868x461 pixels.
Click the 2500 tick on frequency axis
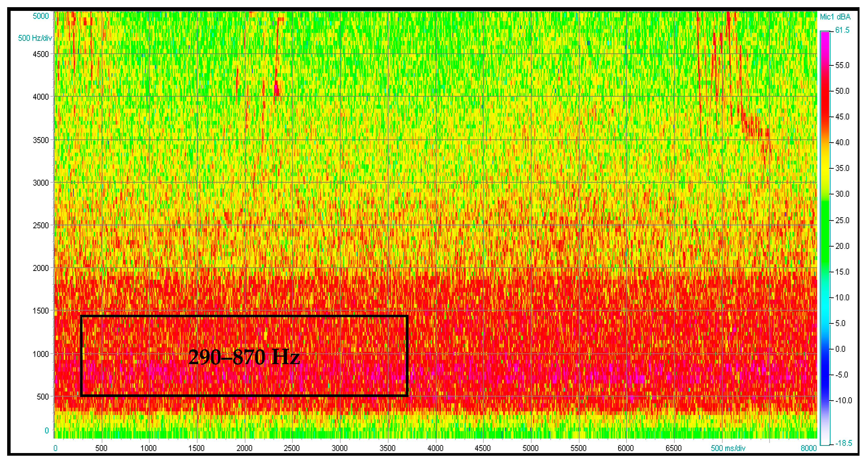41,225
